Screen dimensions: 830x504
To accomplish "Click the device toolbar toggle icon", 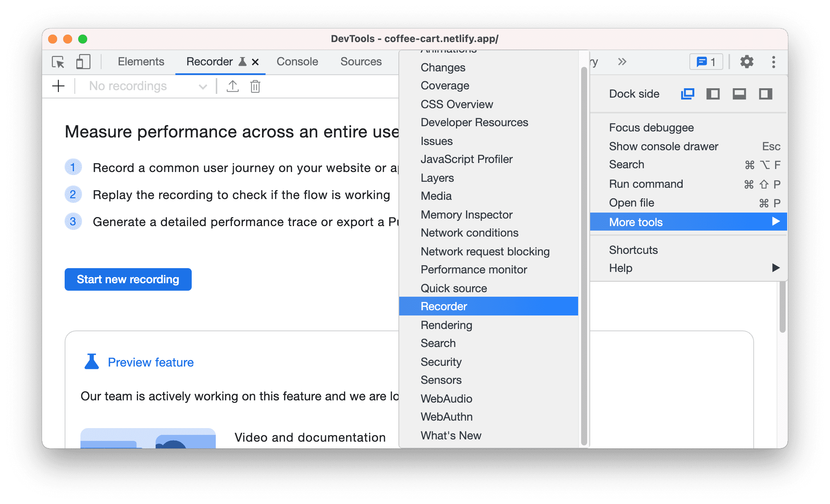I will point(83,62).
